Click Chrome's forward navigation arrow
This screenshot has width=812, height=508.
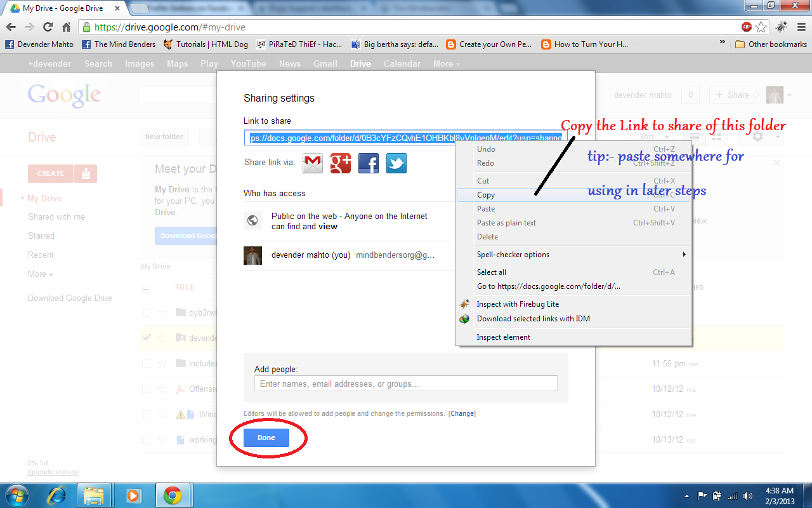(29, 27)
